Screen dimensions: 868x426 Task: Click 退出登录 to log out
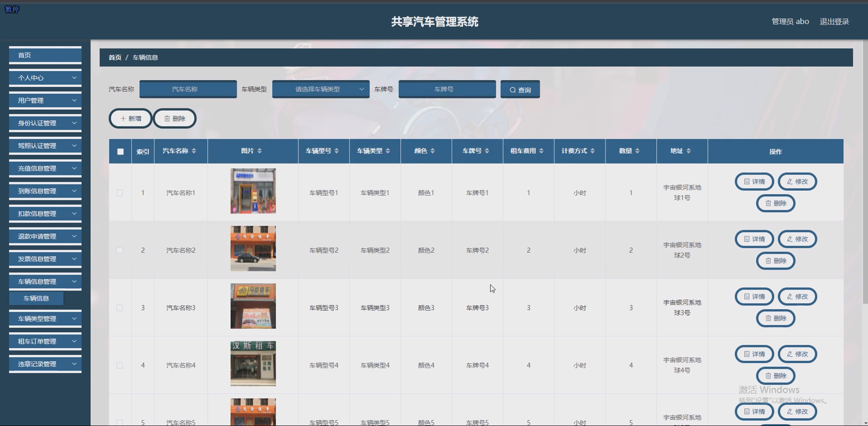[x=834, y=22]
